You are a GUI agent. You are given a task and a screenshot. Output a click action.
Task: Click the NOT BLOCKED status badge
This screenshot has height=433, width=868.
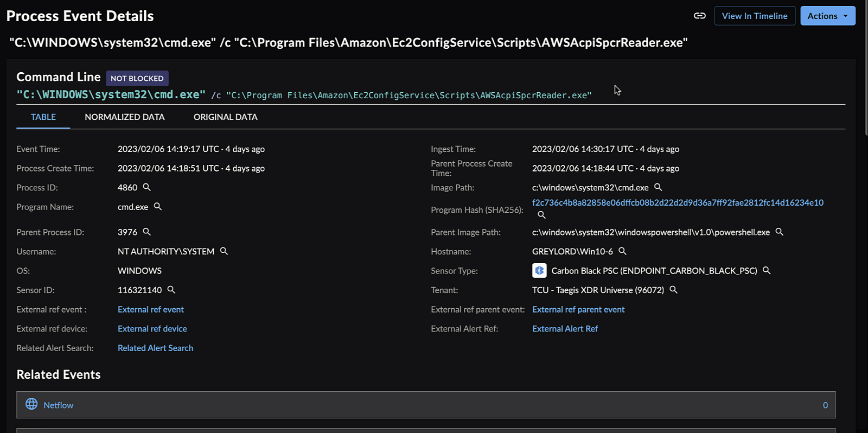(137, 78)
